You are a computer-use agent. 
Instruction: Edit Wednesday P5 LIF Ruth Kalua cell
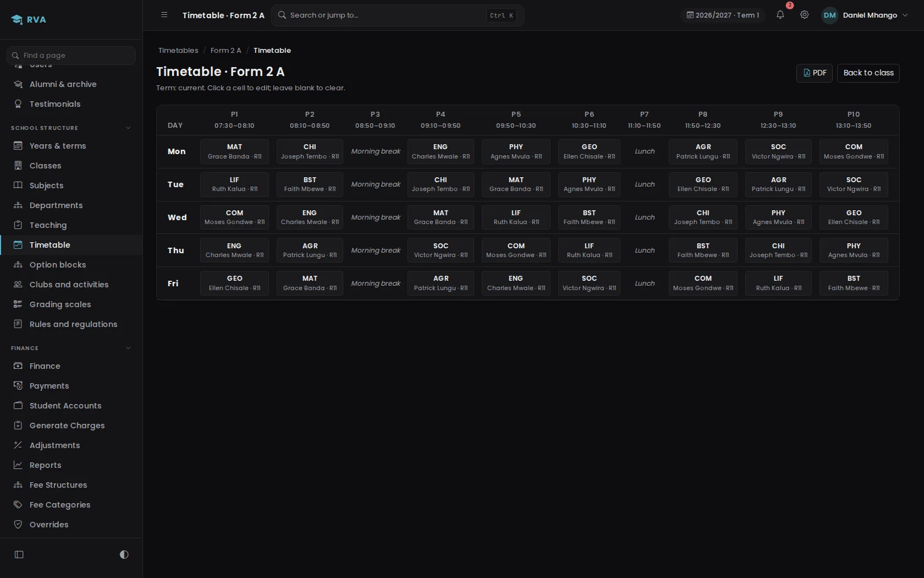click(516, 217)
